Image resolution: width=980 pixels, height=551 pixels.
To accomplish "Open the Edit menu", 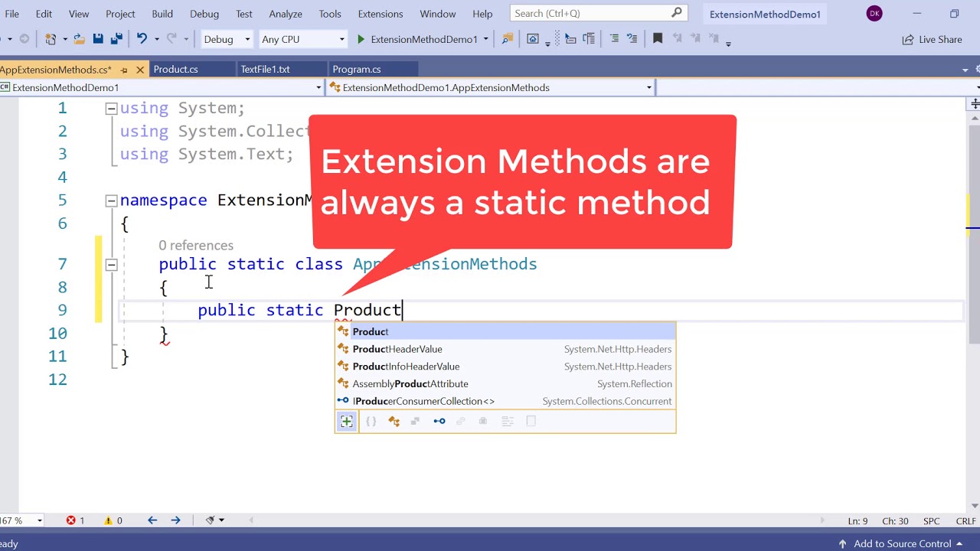I will click(44, 14).
